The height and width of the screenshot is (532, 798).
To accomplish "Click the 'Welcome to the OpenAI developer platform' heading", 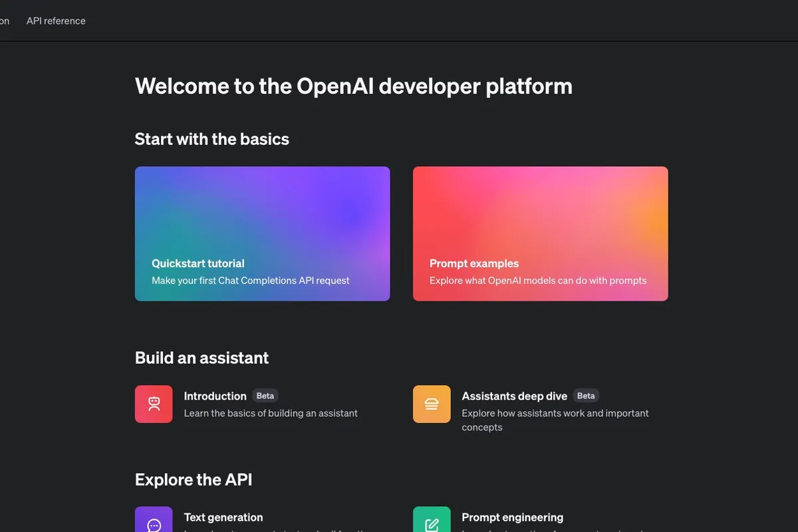I will pyautogui.click(x=354, y=86).
